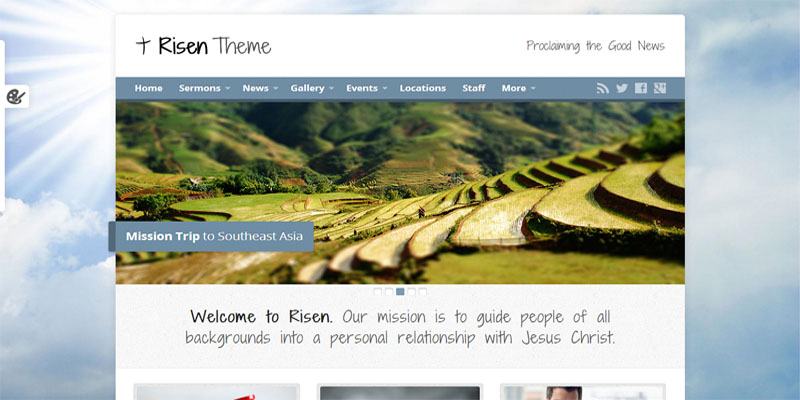
Task: Expand the Gallery dropdown menu
Action: click(x=312, y=88)
